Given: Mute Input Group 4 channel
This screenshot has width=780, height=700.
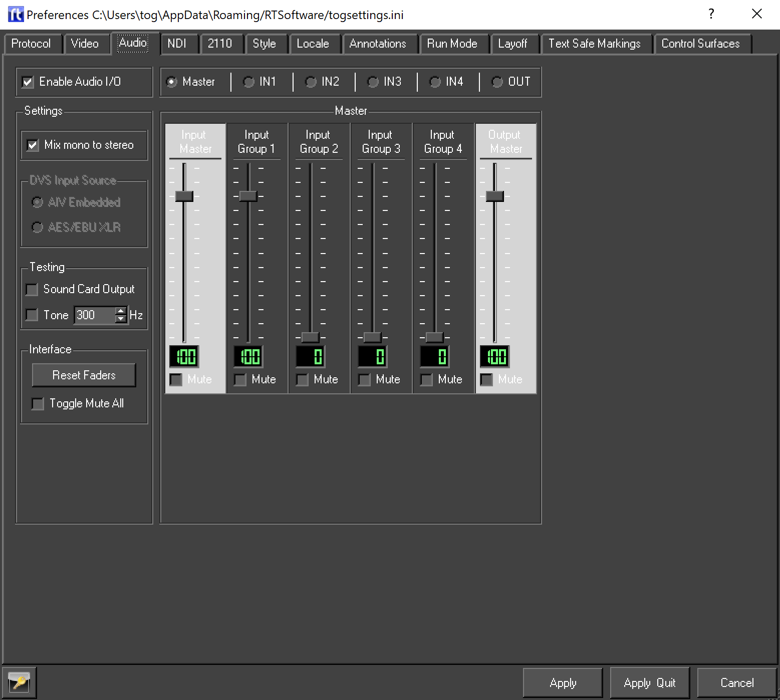Looking at the screenshot, I should click(x=426, y=380).
